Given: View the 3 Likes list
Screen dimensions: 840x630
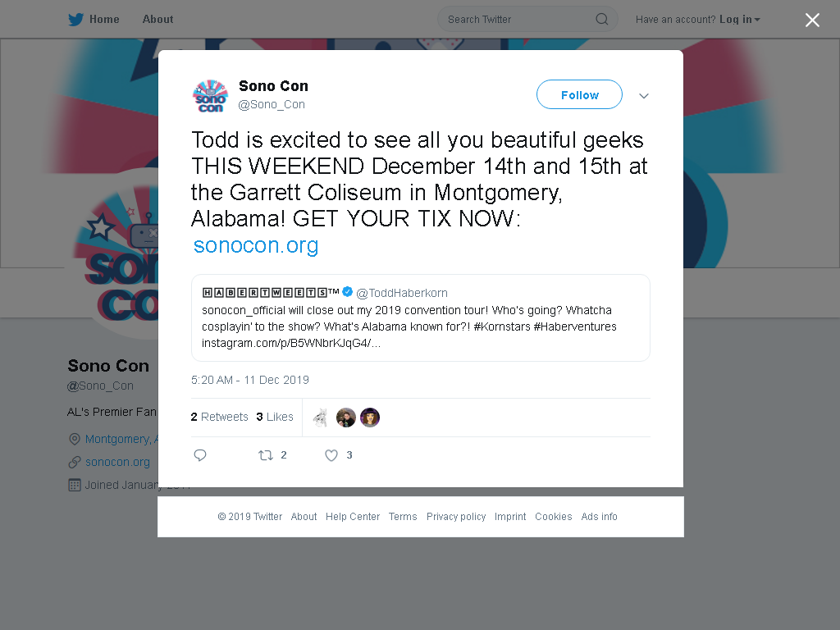Looking at the screenshot, I should coord(274,417).
